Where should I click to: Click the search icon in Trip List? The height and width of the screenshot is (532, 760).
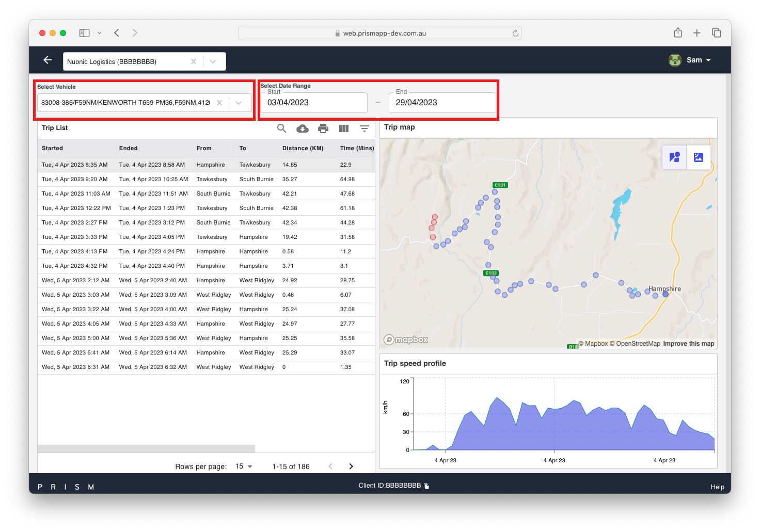tap(281, 128)
